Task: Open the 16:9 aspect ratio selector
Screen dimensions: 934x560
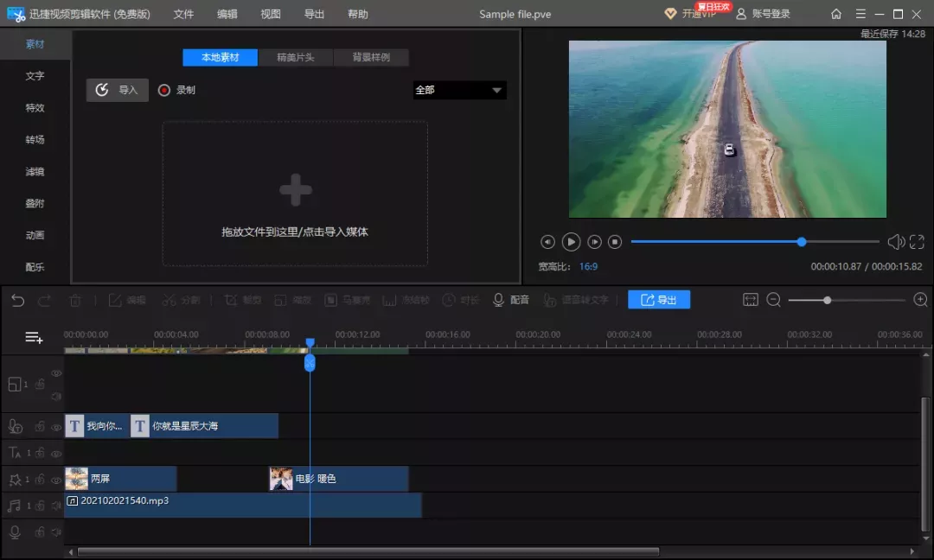Action: [588, 267]
